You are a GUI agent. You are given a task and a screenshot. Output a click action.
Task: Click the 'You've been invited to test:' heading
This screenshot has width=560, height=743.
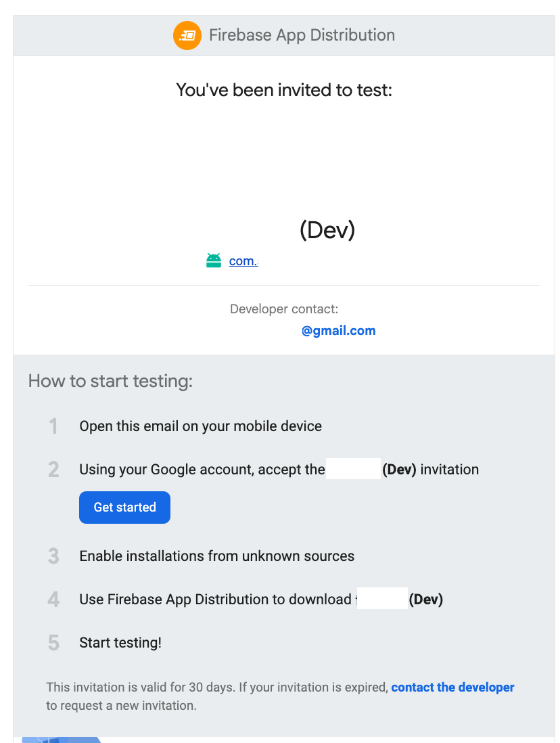tap(284, 90)
